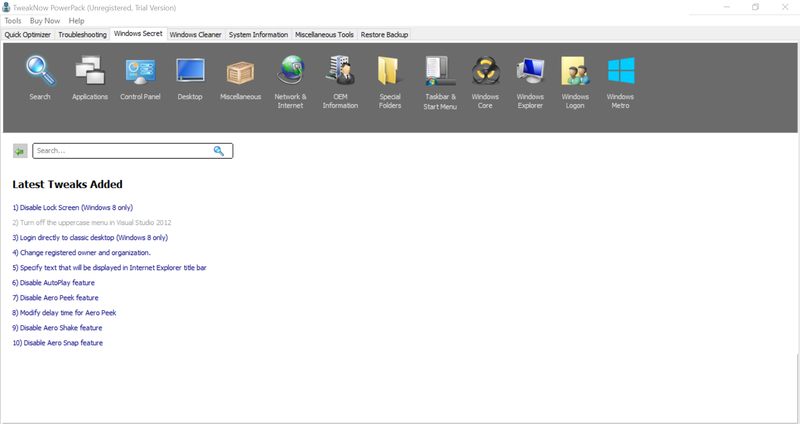
Task: Switch to the Troubleshooting tab
Action: (82, 35)
